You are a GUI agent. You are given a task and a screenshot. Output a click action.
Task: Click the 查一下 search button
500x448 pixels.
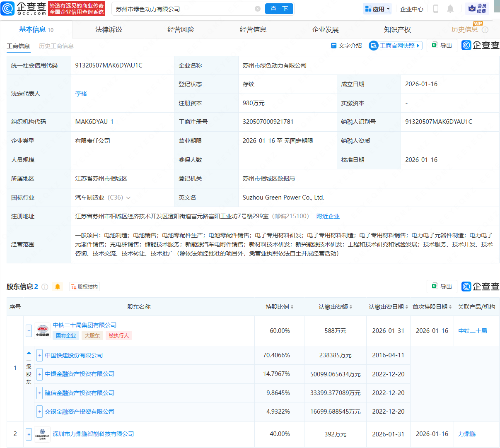coord(279,9)
